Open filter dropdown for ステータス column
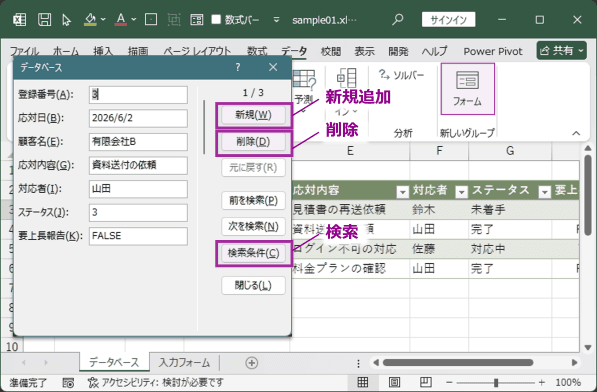Screen dimensions: 597x392 point(544,192)
